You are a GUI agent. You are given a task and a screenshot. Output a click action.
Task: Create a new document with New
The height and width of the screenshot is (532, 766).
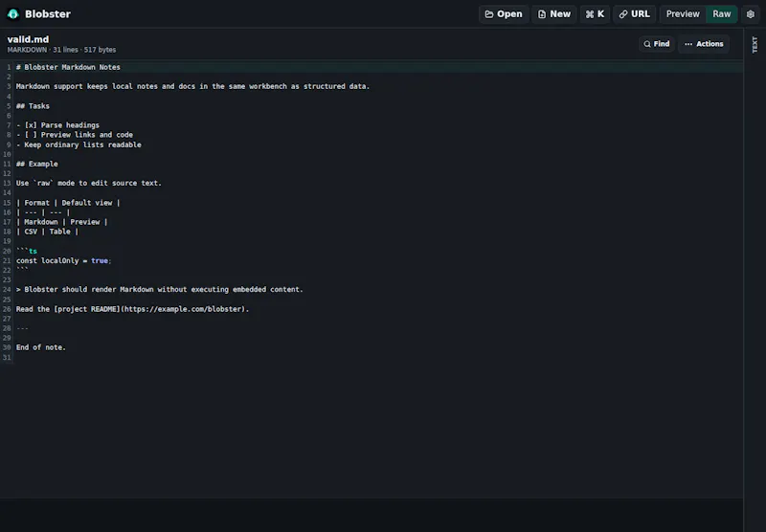pyautogui.click(x=554, y=14)
